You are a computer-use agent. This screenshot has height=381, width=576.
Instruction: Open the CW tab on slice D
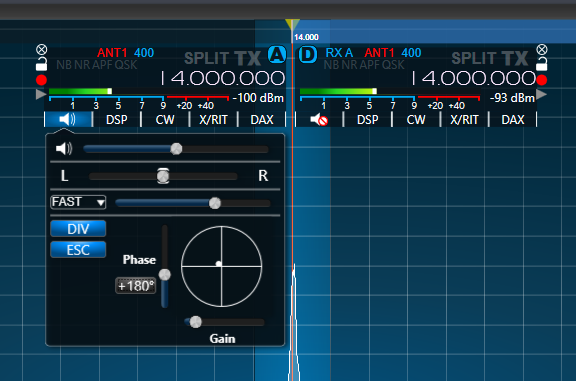(416, 120)
